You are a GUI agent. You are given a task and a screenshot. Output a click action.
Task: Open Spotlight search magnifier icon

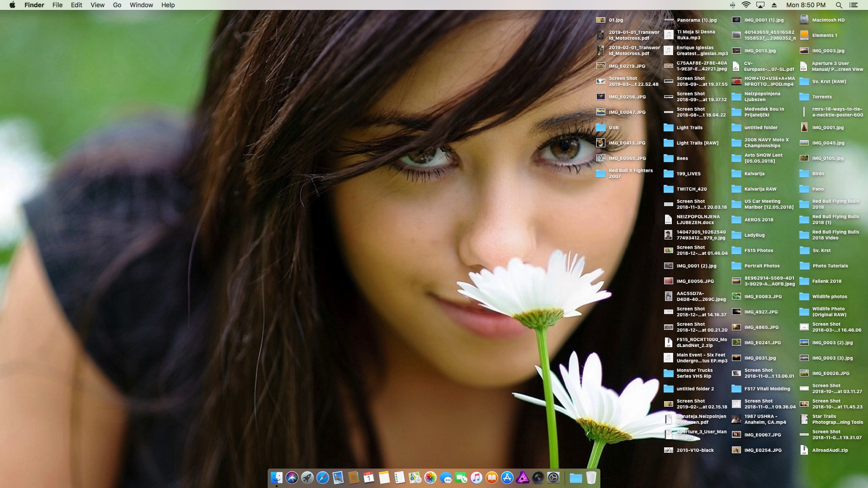pos(839,5)
